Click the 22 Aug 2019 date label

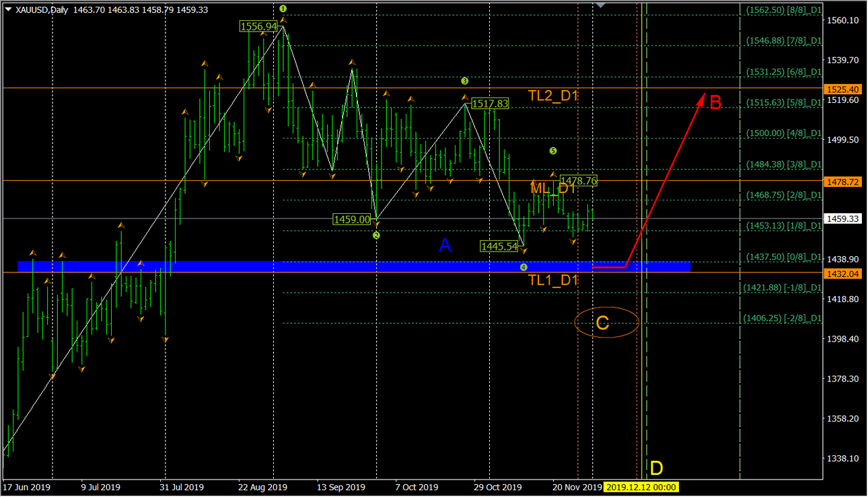pos(263,488)
